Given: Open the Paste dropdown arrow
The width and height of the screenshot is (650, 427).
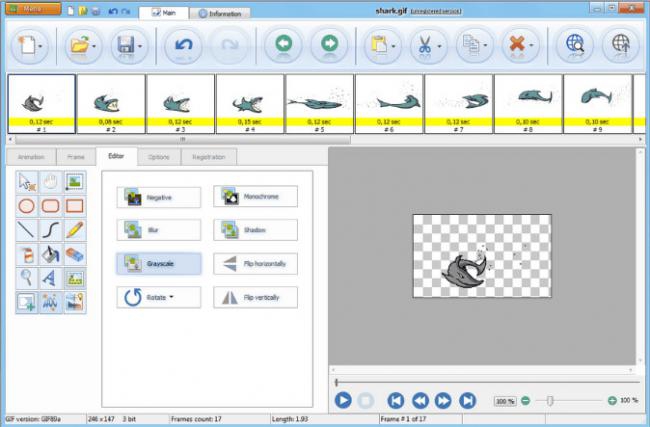Looking at the screenshot, I should pos(393,46).
